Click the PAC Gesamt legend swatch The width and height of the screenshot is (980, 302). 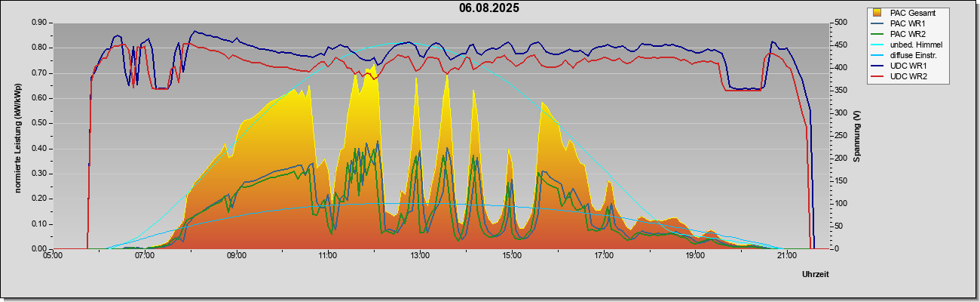tap(878, 13)
